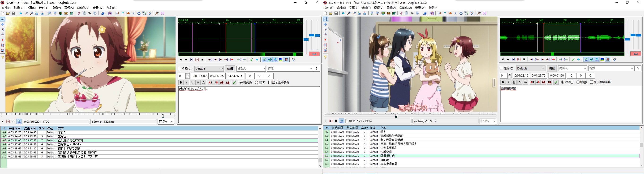Toggle auto-scroll audio in left audio toolbar
The image size is (644, 174).
275,60
